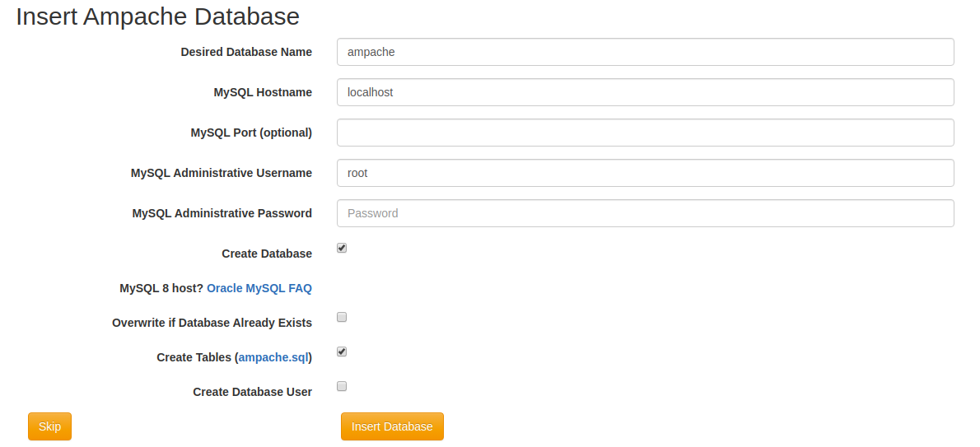
Task: Open the ampache.sql link
Action: pos(273,357)
